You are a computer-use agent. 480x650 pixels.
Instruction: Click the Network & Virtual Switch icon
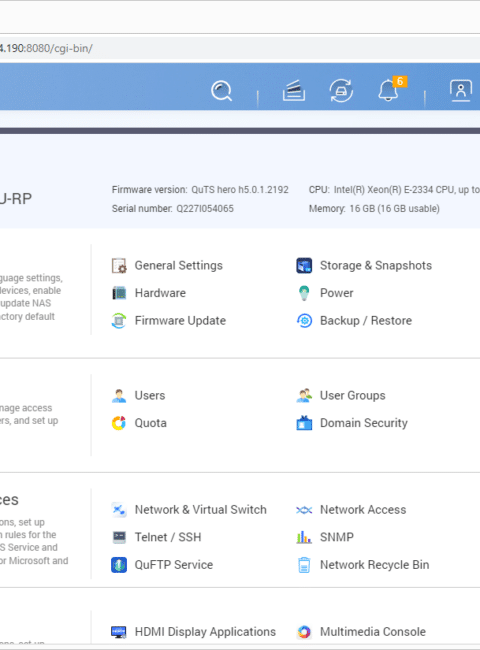tap(119, 510)
